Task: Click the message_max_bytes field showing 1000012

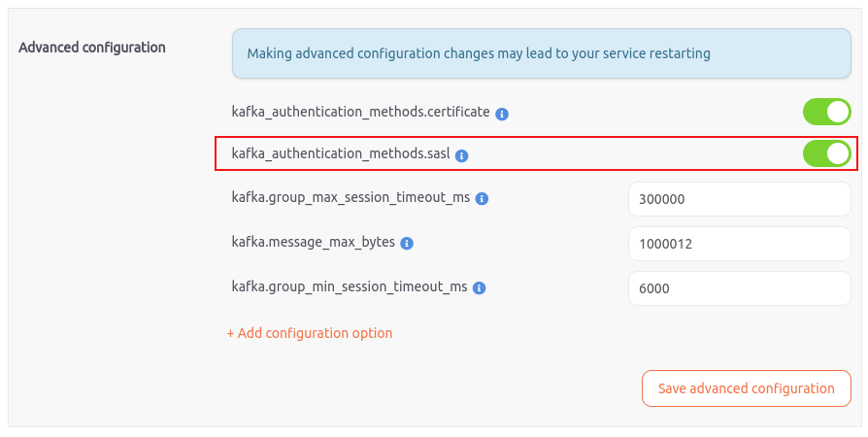Action: tap(739, 244)
